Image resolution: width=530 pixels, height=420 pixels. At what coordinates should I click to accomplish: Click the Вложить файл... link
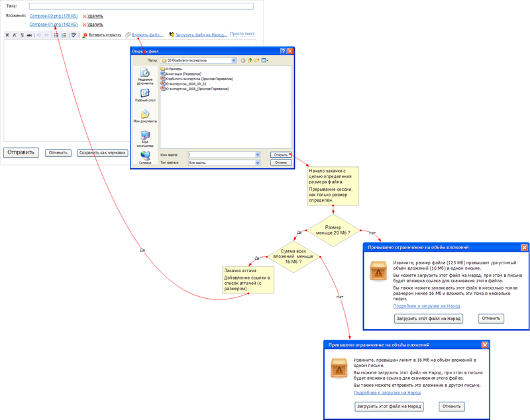[x=147, y=35]
